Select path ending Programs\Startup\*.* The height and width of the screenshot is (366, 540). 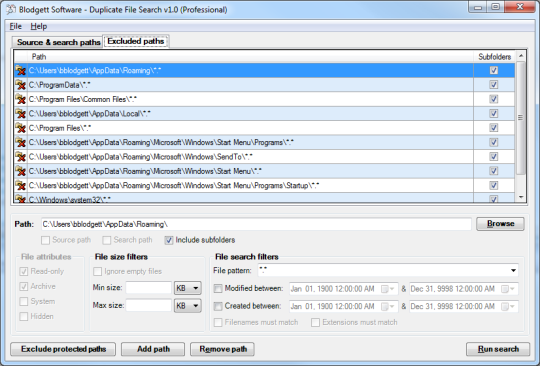pos(264,186)
